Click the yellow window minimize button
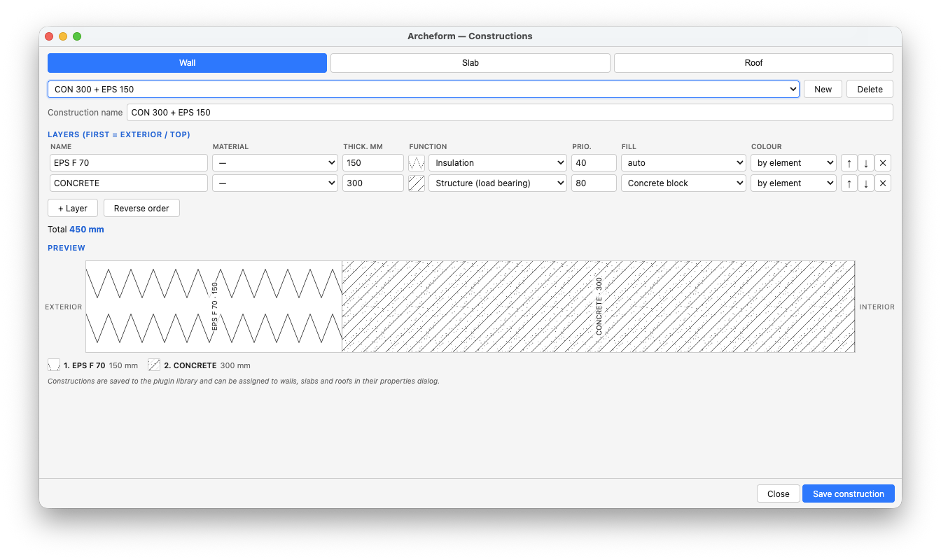The image size is (941, 560). click(63, 36)
